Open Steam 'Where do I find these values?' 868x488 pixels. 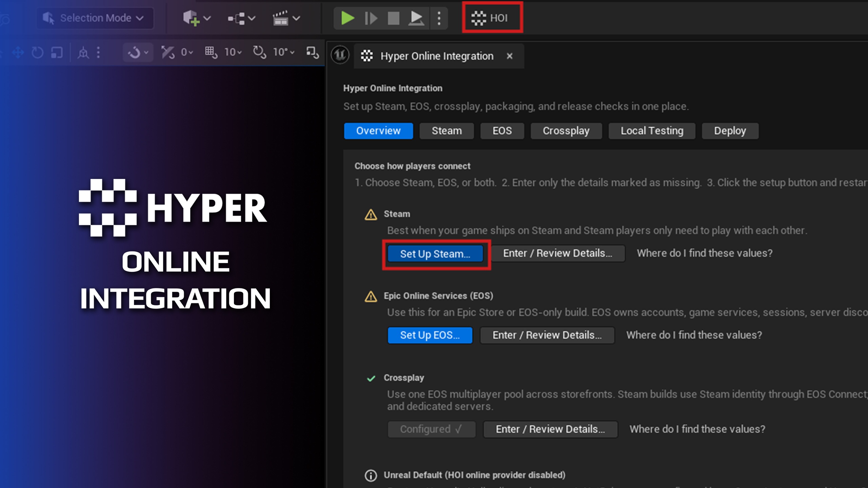coord(705,253)
